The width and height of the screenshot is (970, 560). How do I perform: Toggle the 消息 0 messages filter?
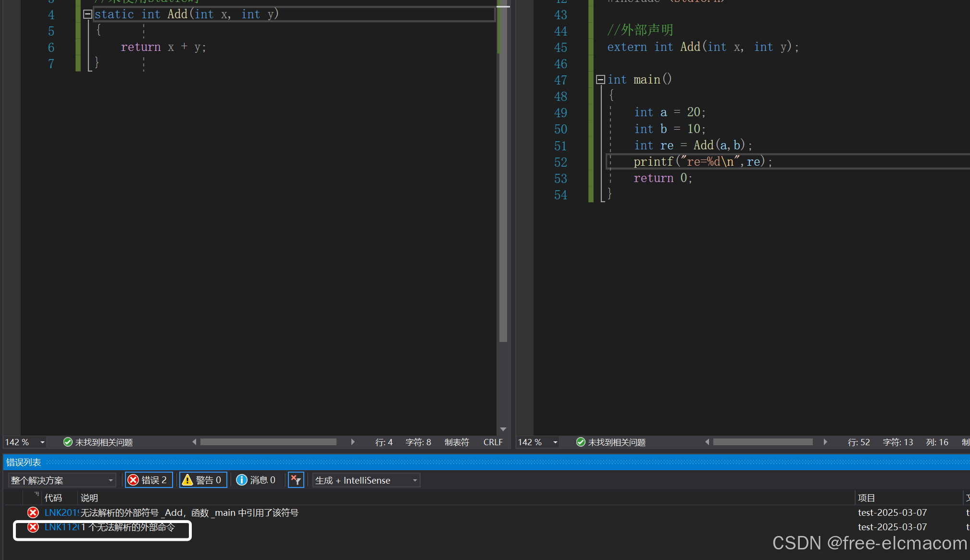[x=256, y=480]
